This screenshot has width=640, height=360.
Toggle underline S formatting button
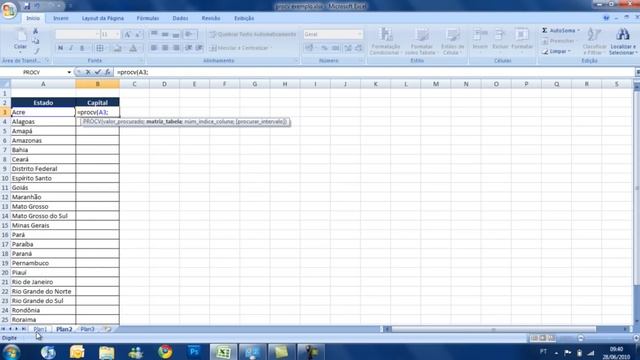click(x=82, y=48)
